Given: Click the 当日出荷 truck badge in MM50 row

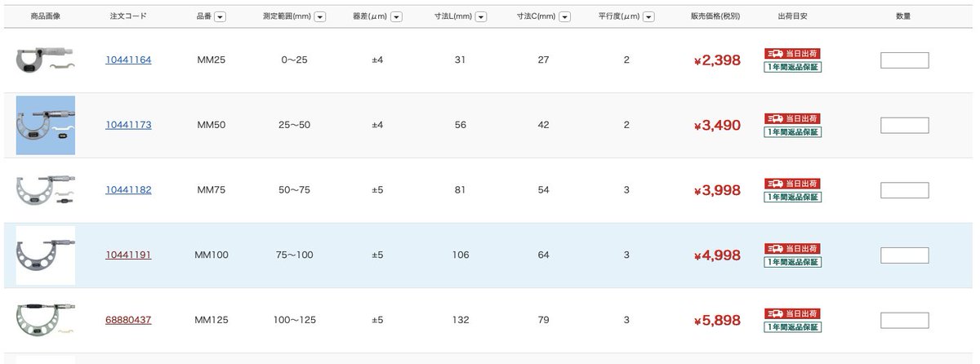Looking at the screenshot, I should click(x=792, y=118).
